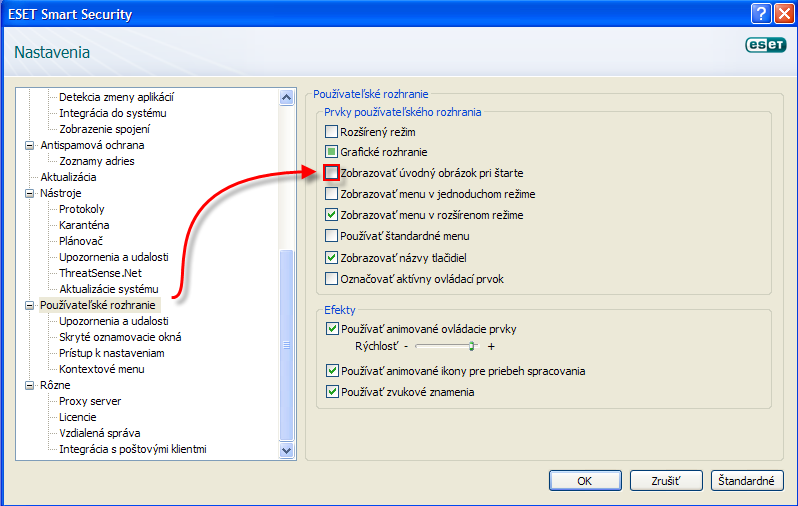Open ThreatSense.Net settings
798x506 pixels.
click(100, 273)
